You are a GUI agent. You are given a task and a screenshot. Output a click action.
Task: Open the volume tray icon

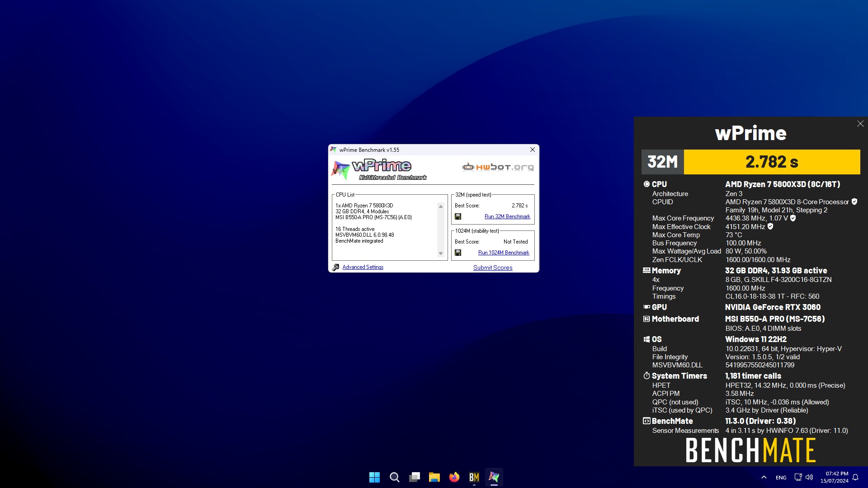(809, 477)
